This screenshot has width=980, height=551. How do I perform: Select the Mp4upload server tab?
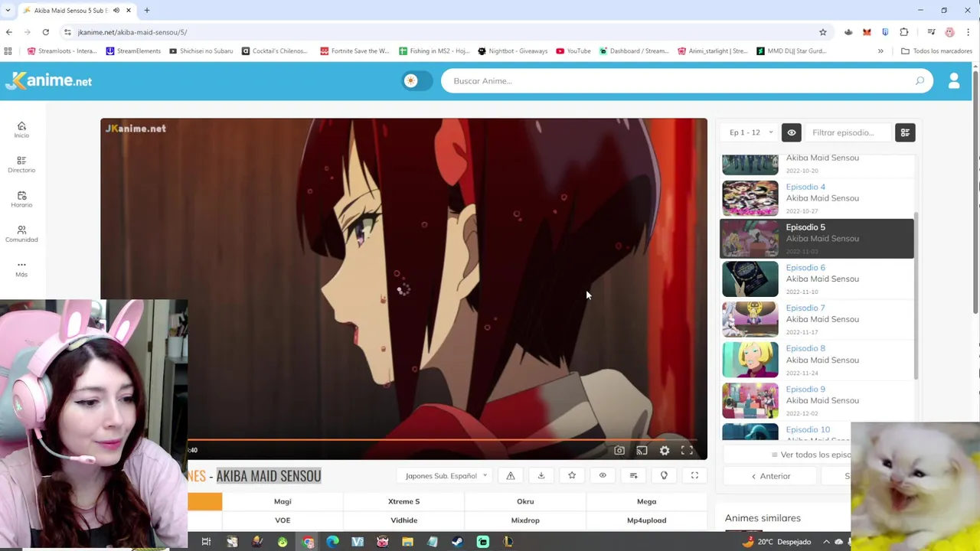[x=646, y=520]
